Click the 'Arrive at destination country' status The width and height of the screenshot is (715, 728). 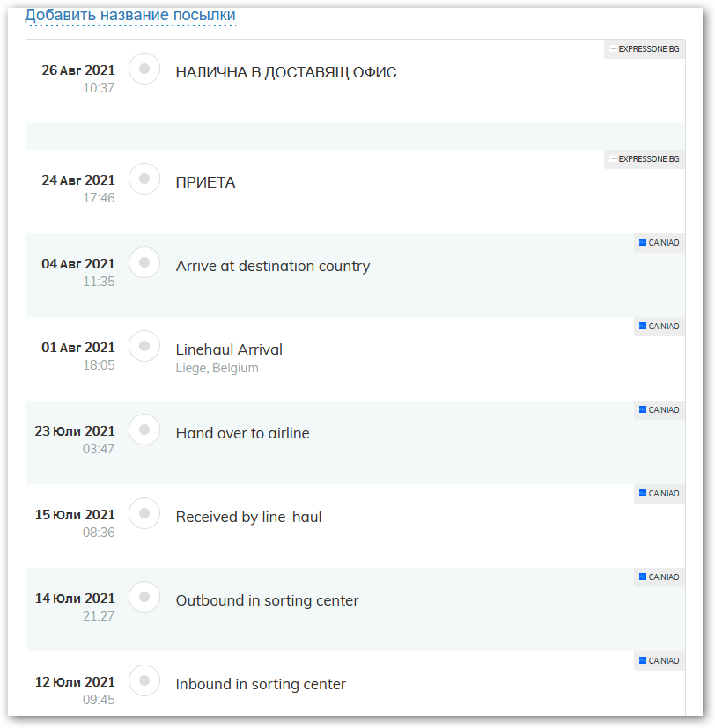coord(273,266)
